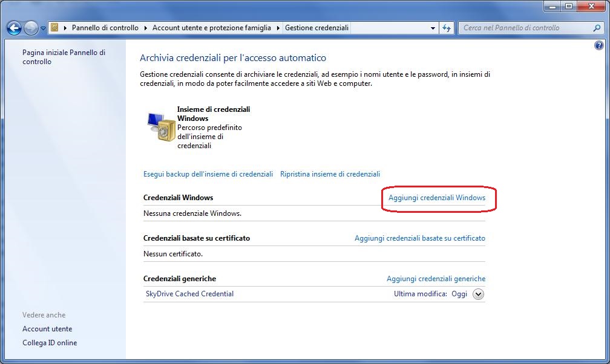This screenshot has width=610, height=364.
Task: Maximize the Gestione credenziali window
Action: coord(569,6)
